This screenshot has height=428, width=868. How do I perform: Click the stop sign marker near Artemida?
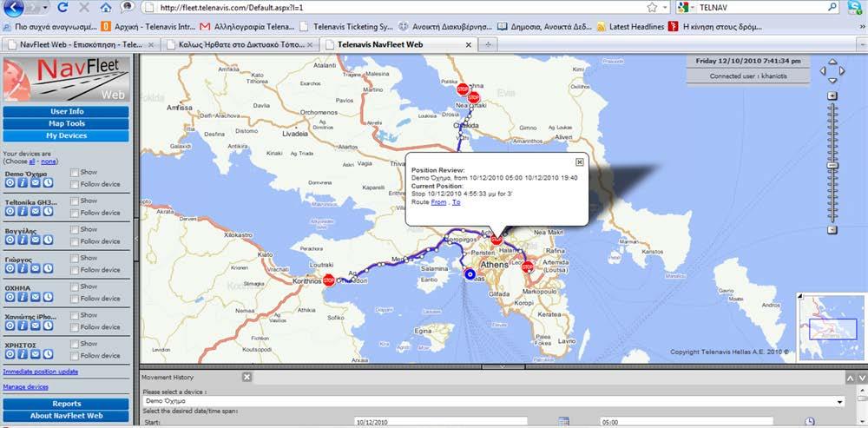click(527, 267)
